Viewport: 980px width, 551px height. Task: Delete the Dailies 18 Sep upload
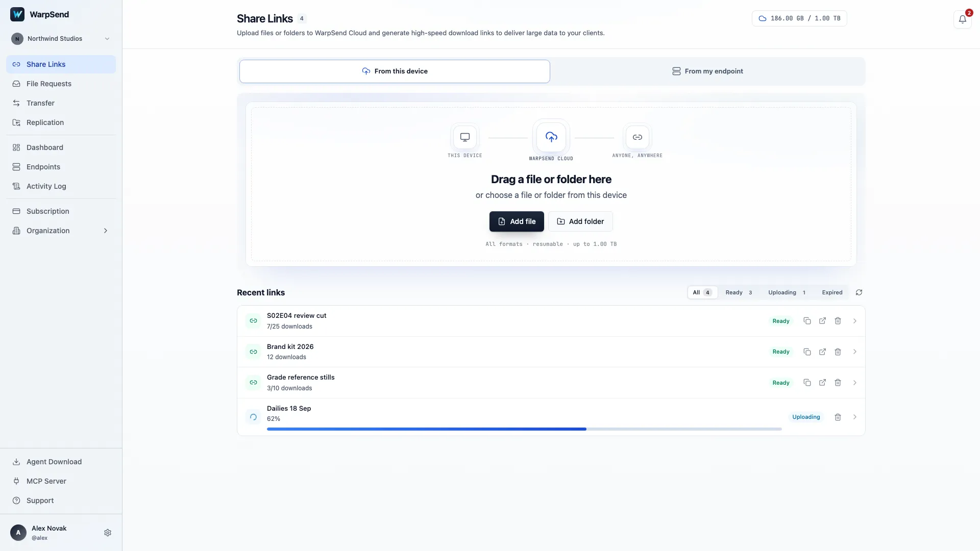tap(838, 417)
